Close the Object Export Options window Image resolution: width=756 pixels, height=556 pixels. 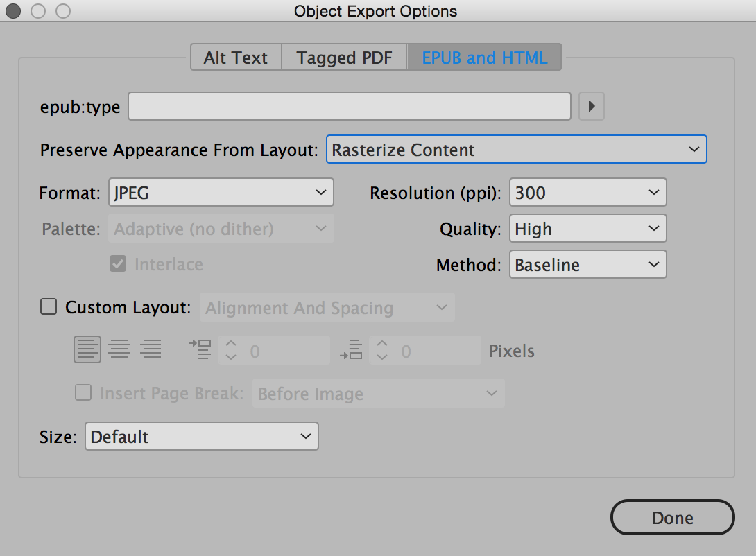[13, 11]
